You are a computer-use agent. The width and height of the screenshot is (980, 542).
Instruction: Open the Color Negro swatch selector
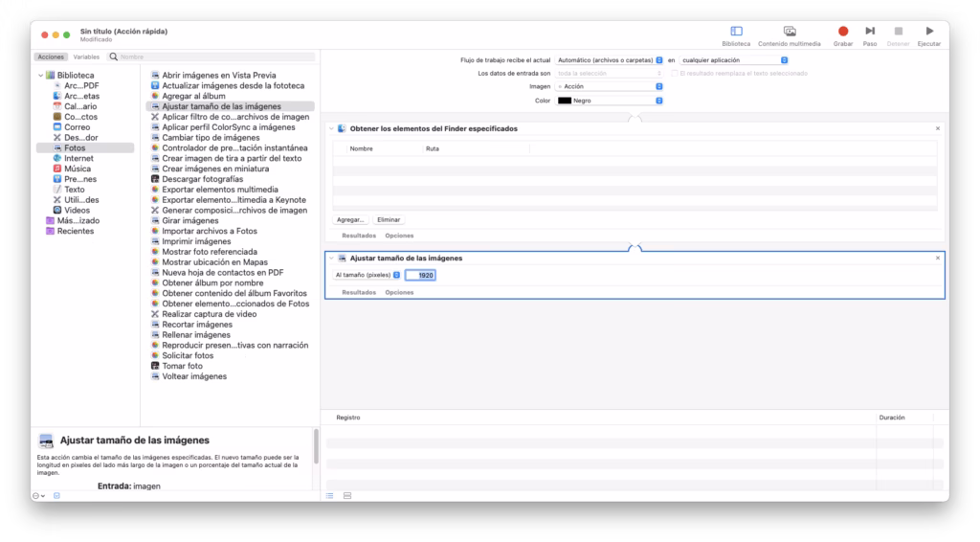coord(611,101)
